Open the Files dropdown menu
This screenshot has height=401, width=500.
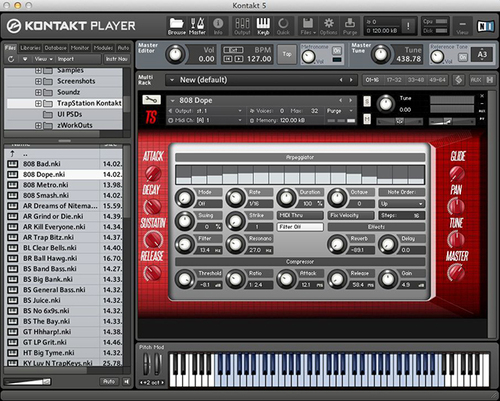pyautogui.click(x=308, y=26)
